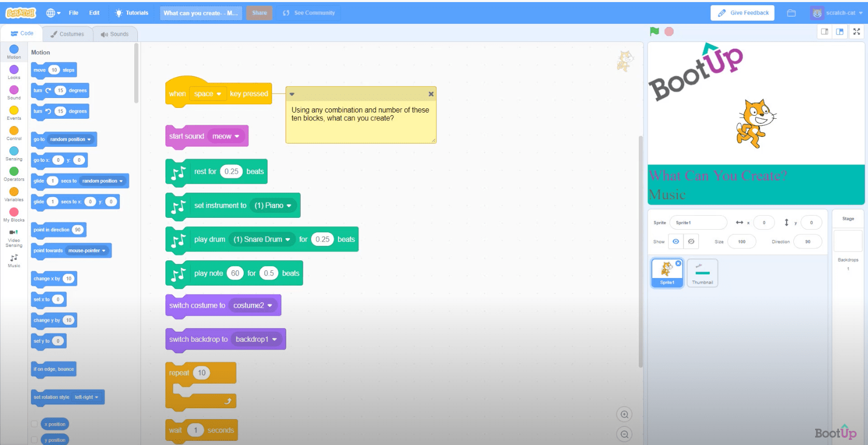Switch to the Costumes tab
The image size is (868, 445).
pos(67,34)
